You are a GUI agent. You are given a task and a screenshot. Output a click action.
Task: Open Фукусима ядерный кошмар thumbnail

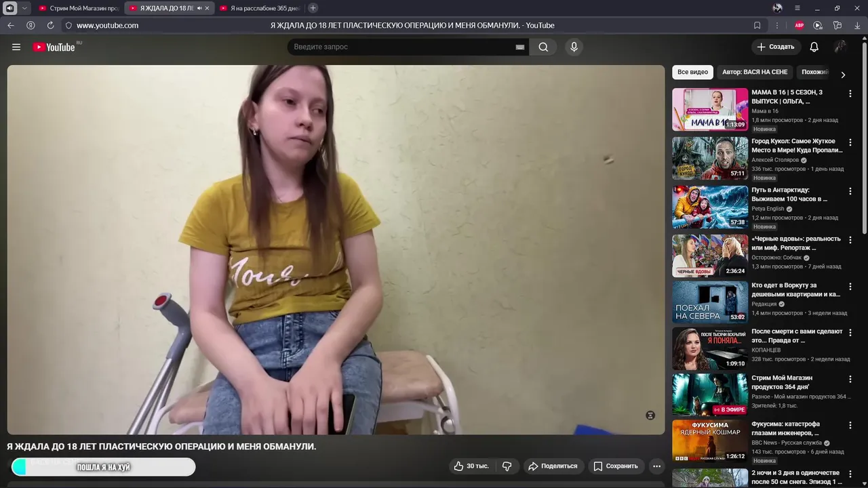pos(710,441)
